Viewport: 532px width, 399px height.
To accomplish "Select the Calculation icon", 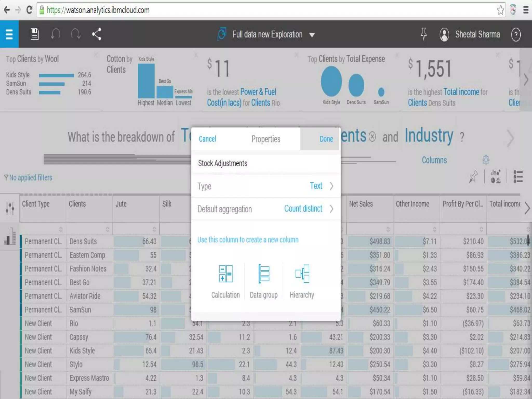I will [225, 274].
